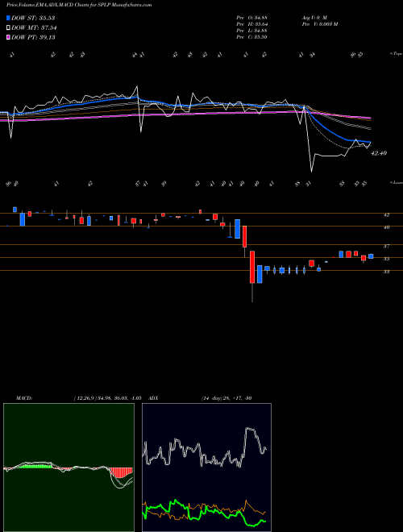Screen dimensions: 403x532
Task: Click the 'Pre O: 34.88' open value
Action: pyautogui.click(x=251, y=18)
